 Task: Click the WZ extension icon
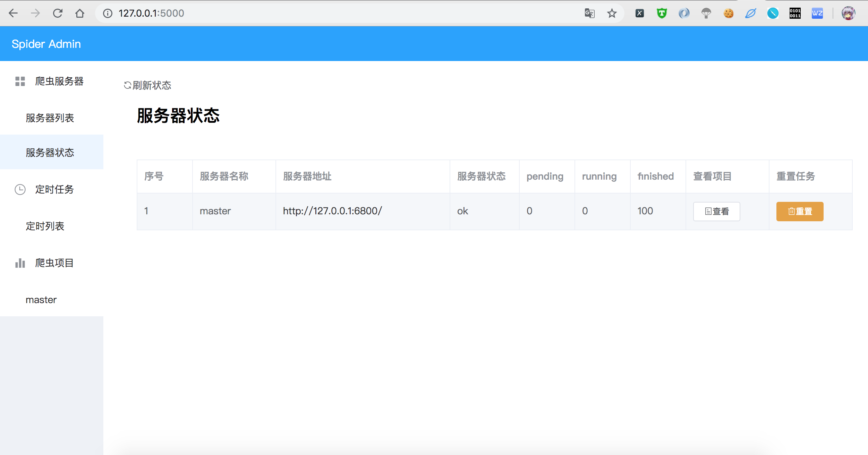(817, 13)
